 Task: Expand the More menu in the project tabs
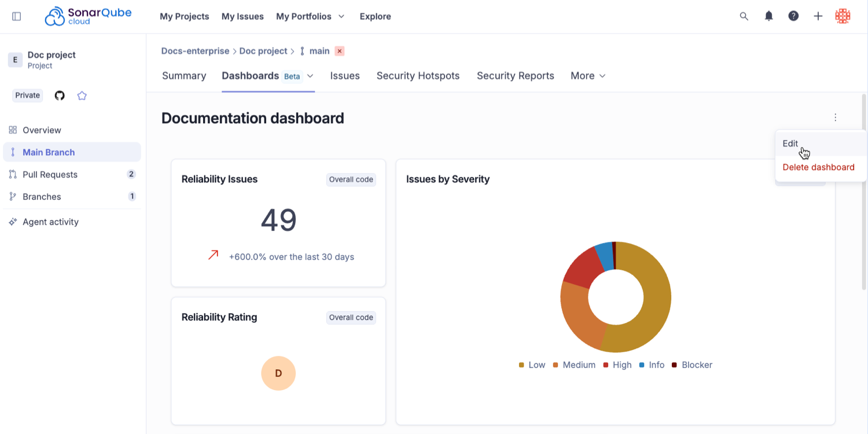[x=587, y=76]
